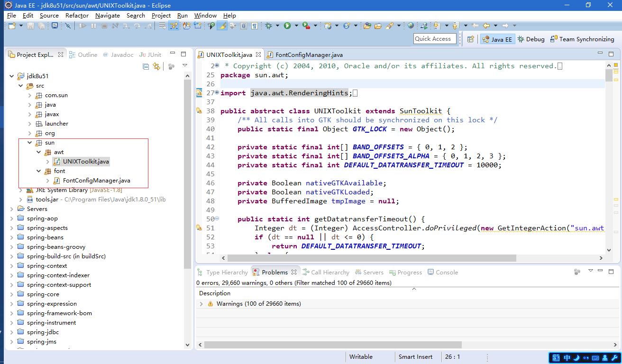Switch to the JUnit view tab
This screenshot has height=364, width=622.
(150, 55)
